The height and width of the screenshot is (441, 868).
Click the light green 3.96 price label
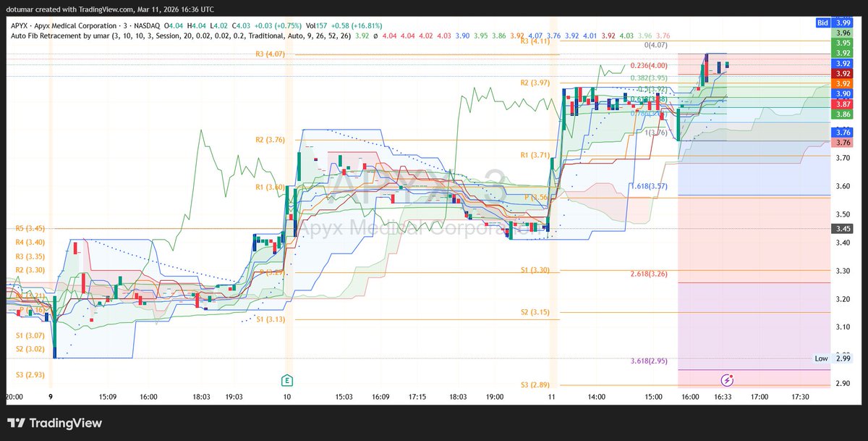[x=843, y=33]
